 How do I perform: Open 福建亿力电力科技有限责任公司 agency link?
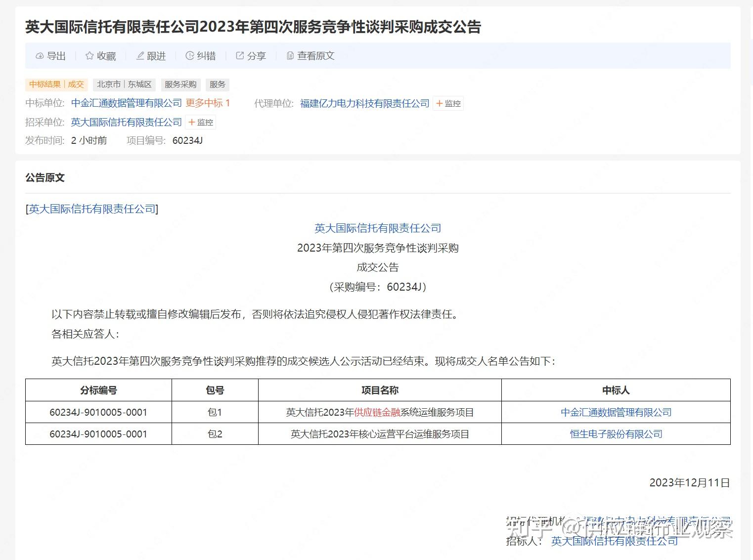pyautogui.click(x=365, y=103)
